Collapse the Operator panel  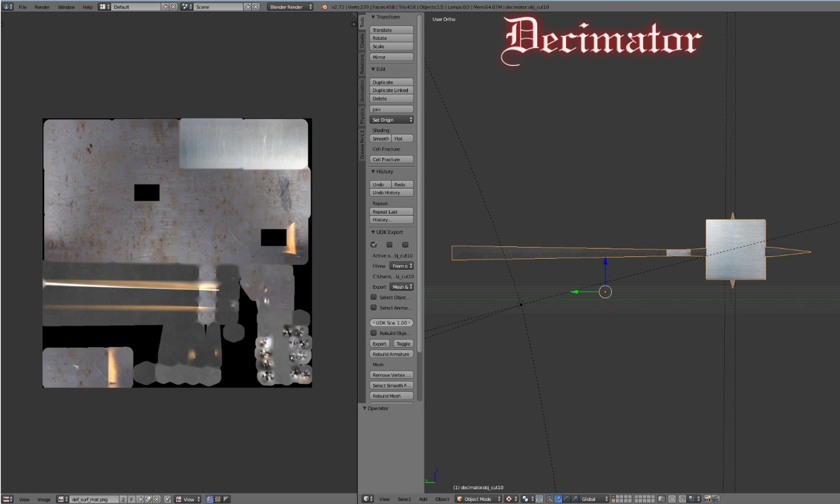click(x=376, y=408)
